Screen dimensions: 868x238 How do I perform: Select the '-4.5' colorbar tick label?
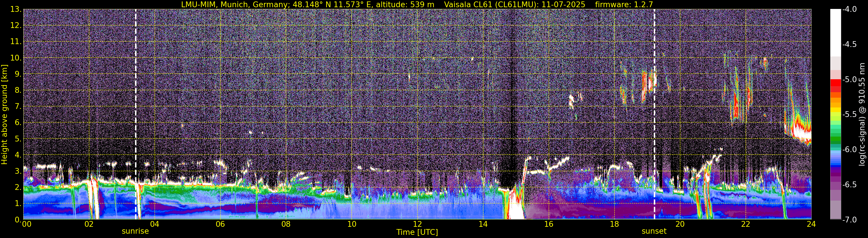point(849,44)
